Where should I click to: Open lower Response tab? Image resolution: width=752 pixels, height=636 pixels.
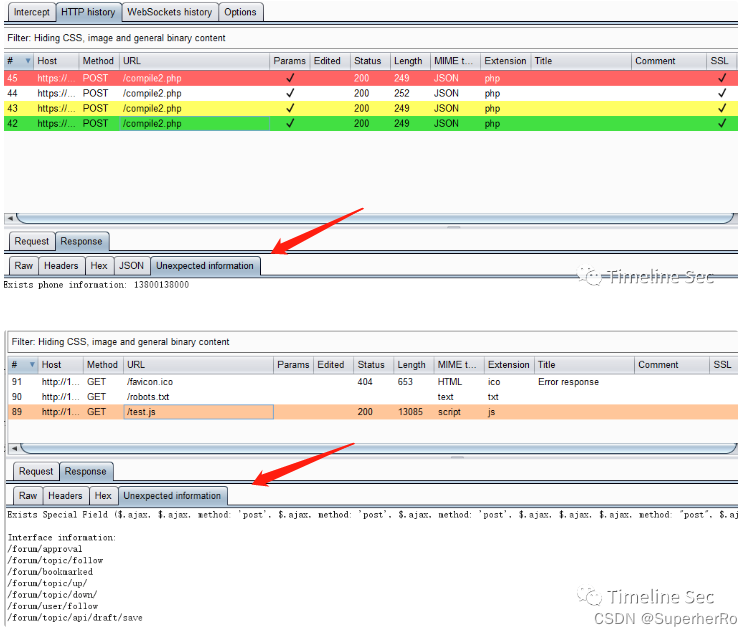click(x=85, y=471)
